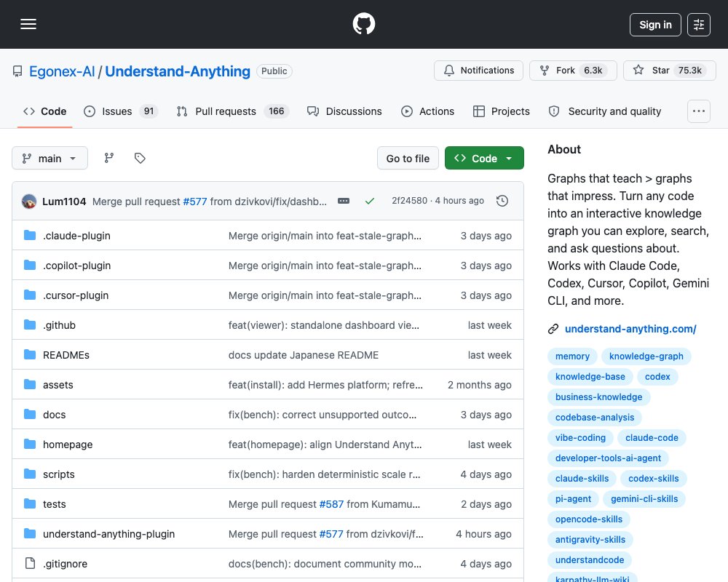Expand the commit message ellipsis
The height and width of the screenshot is (582, 728).
point(344,201)
